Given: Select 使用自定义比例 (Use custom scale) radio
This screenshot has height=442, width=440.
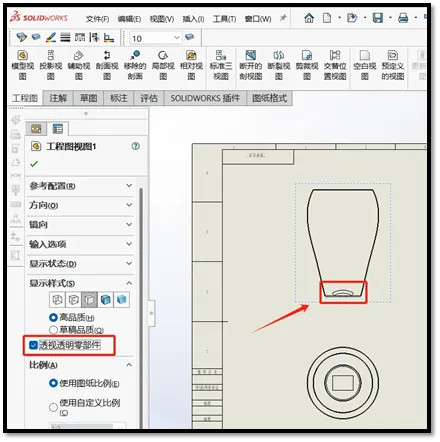Looking at the screenshot, I should [53, 407].
